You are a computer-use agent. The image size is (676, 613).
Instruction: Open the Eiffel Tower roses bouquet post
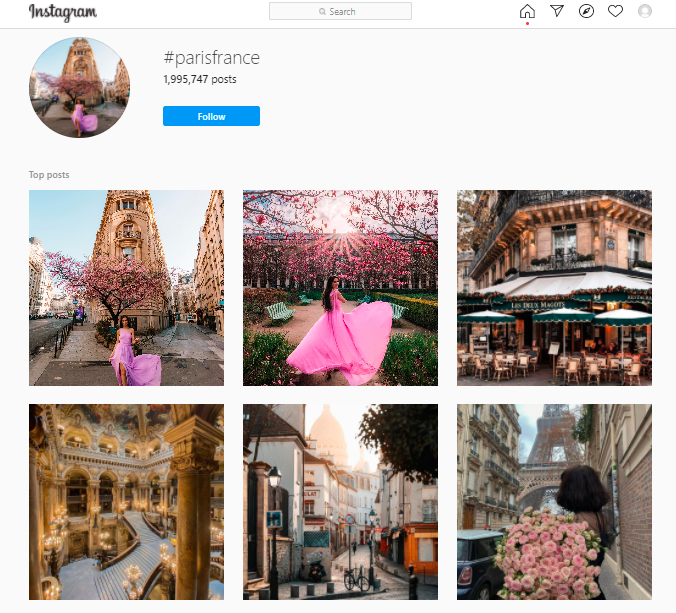point(554,502)
